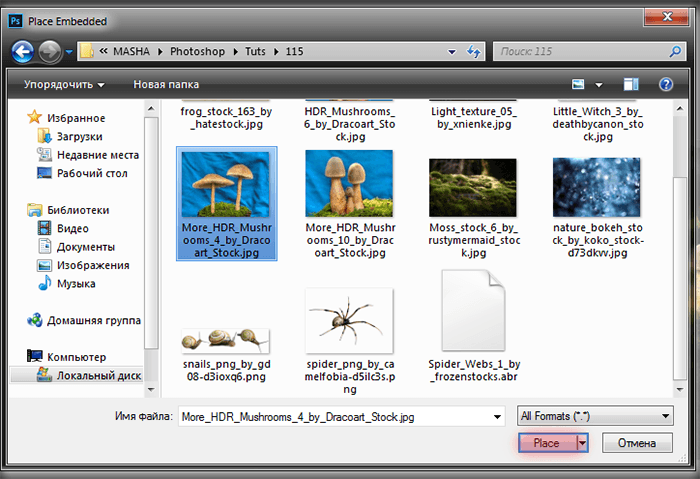
Task: Open the Видео library folder
Action: tap(72, 228)
